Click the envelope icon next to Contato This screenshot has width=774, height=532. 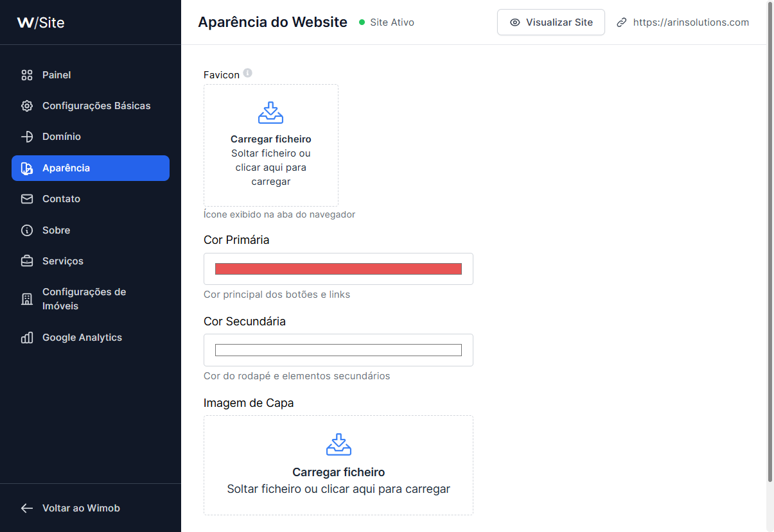pyautogui.click(x=27, y=199)
